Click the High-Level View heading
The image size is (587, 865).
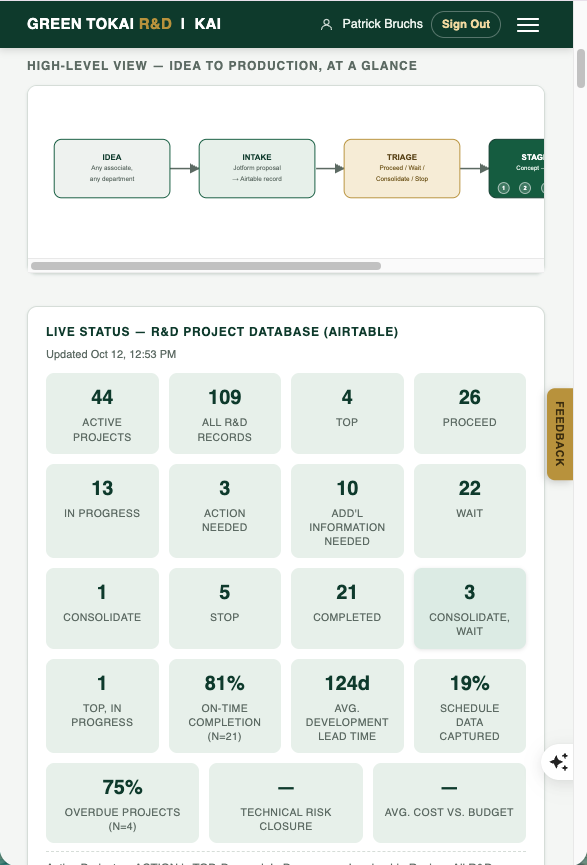(x=222, y=66)
